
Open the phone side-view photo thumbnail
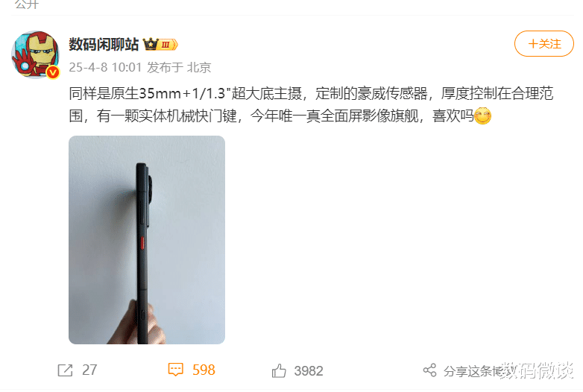point(147,240)
